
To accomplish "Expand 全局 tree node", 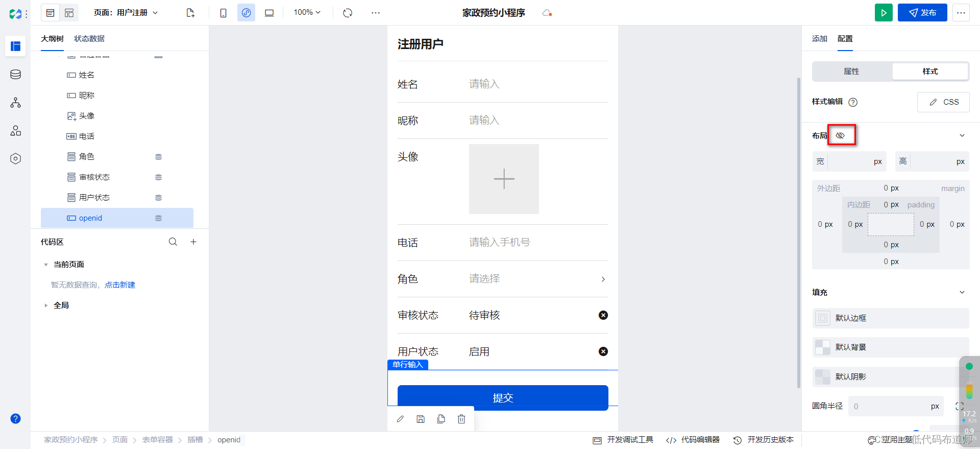I will tap(46, 305).
